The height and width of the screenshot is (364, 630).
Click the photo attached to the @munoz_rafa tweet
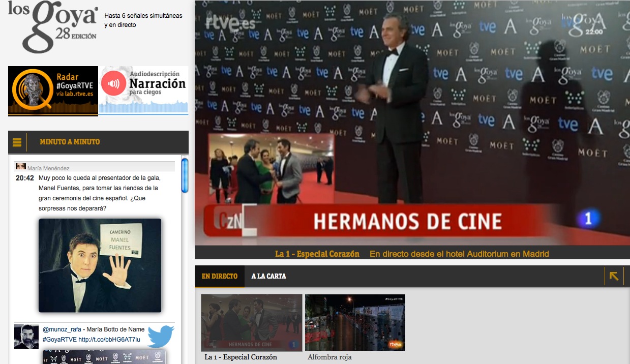[104, 357]
